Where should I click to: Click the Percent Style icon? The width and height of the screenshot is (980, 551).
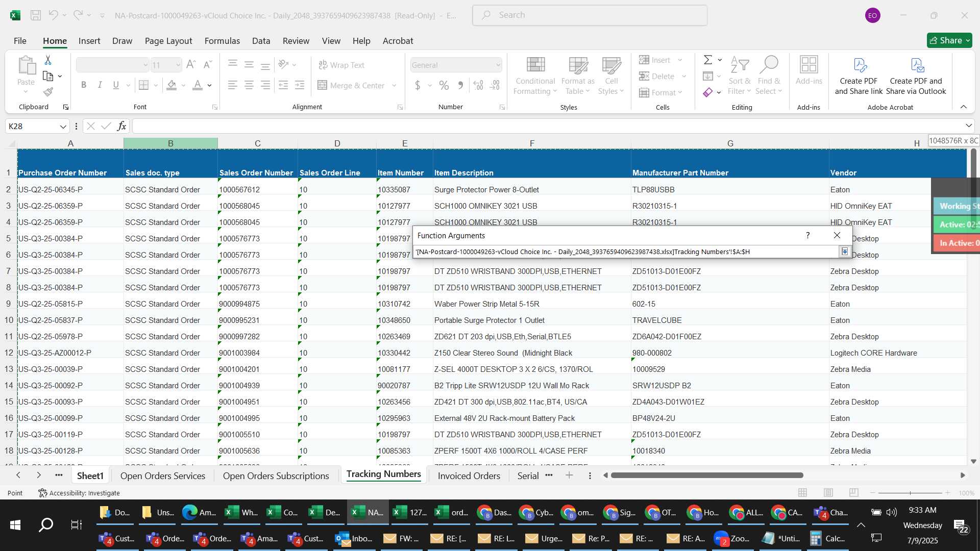(x=444, y=85)
